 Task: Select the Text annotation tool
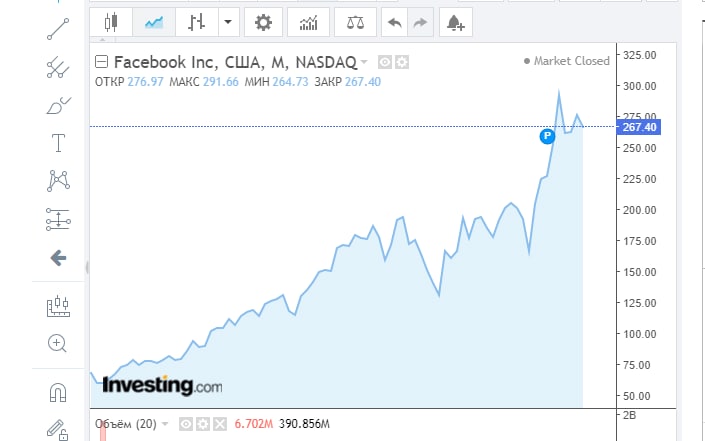(x=58, y=143)
